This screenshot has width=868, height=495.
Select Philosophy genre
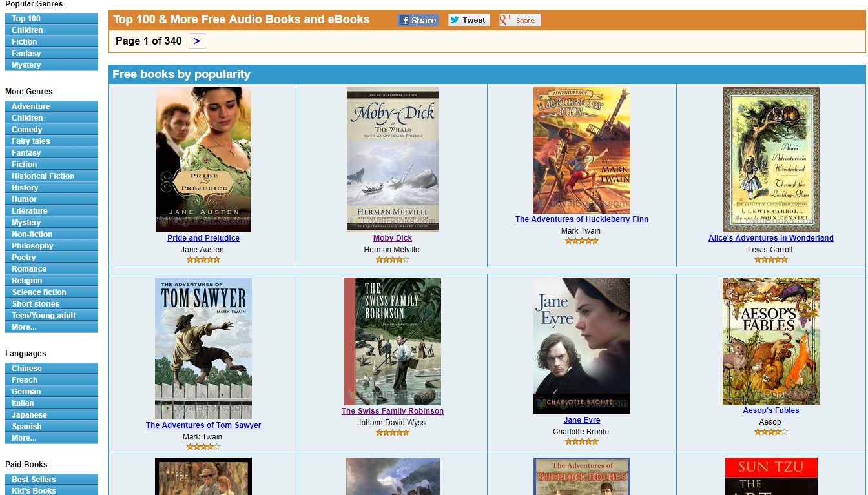[52, 246]
